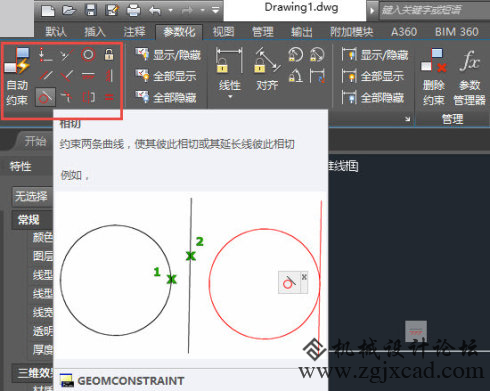Redo the last undone action

click(187, 11)
